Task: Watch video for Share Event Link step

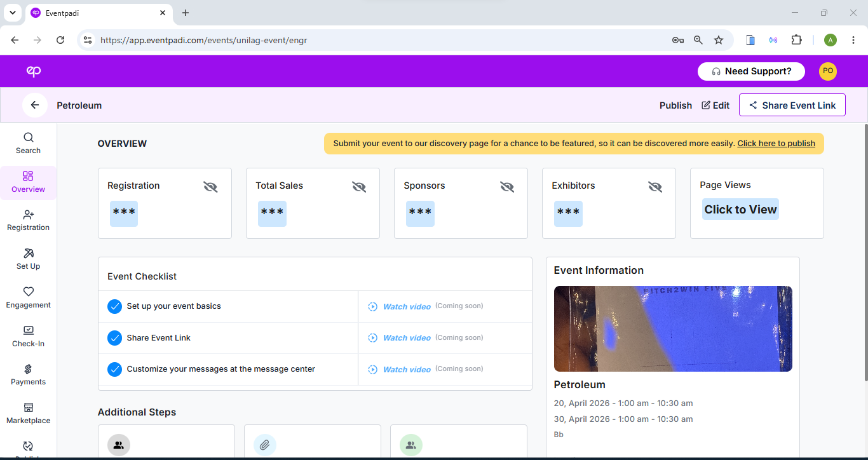Action: [400, 338]
